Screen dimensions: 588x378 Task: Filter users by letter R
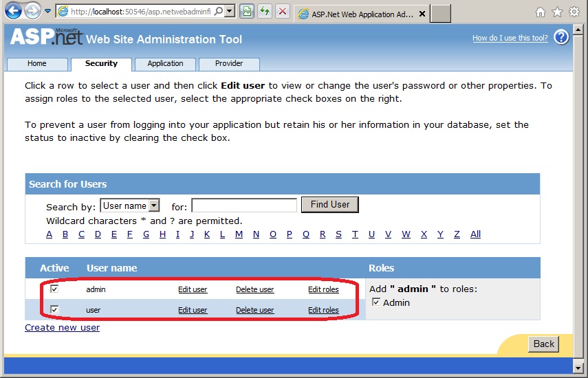323,234
